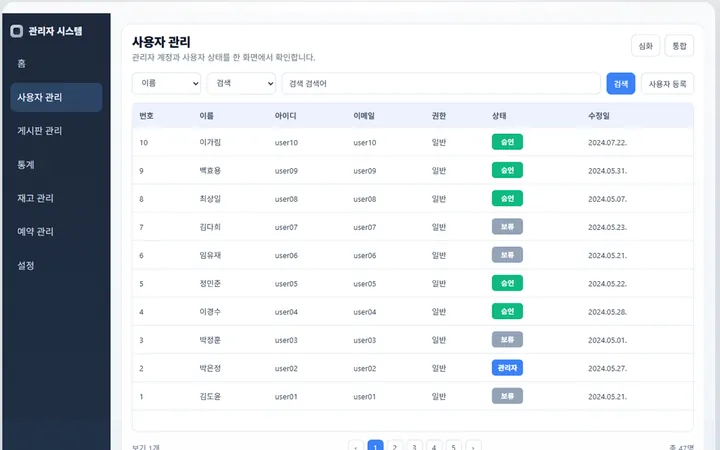Select the name 박은정 in row 2

click(x=210, y=368)
